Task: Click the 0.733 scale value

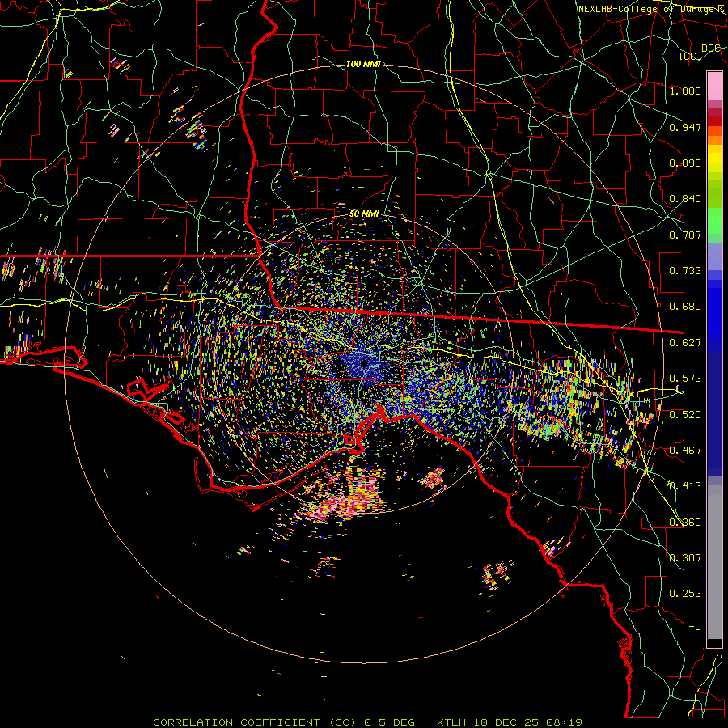Action: click(685, 271)
